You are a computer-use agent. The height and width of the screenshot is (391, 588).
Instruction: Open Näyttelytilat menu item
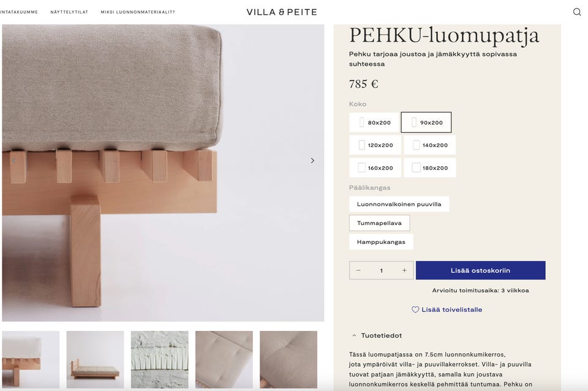tap(69, 12)
